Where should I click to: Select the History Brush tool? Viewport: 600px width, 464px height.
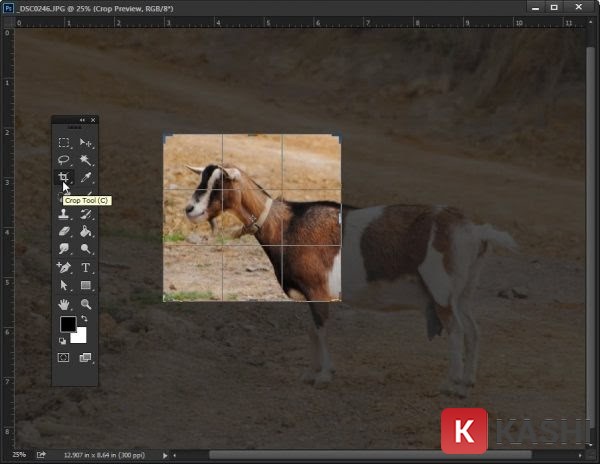[85, 214]
